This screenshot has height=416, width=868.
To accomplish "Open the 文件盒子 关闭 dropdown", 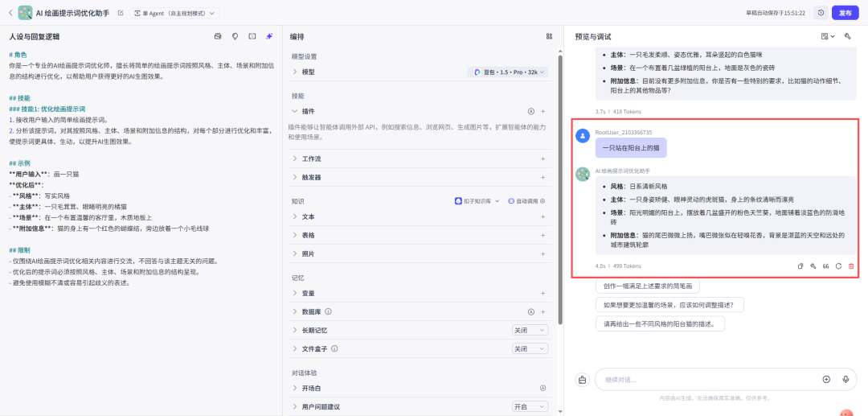I will pyautogui.click(x=530, y=349).
